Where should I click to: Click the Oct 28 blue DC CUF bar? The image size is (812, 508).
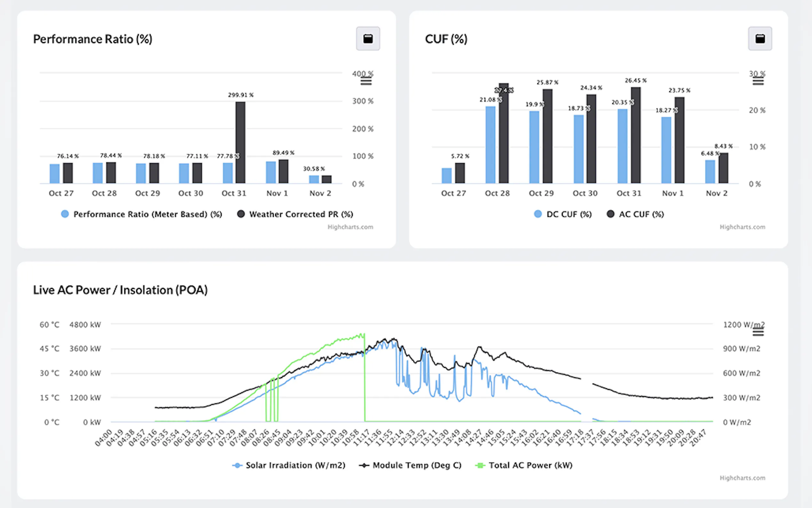(x=490, y=145)
